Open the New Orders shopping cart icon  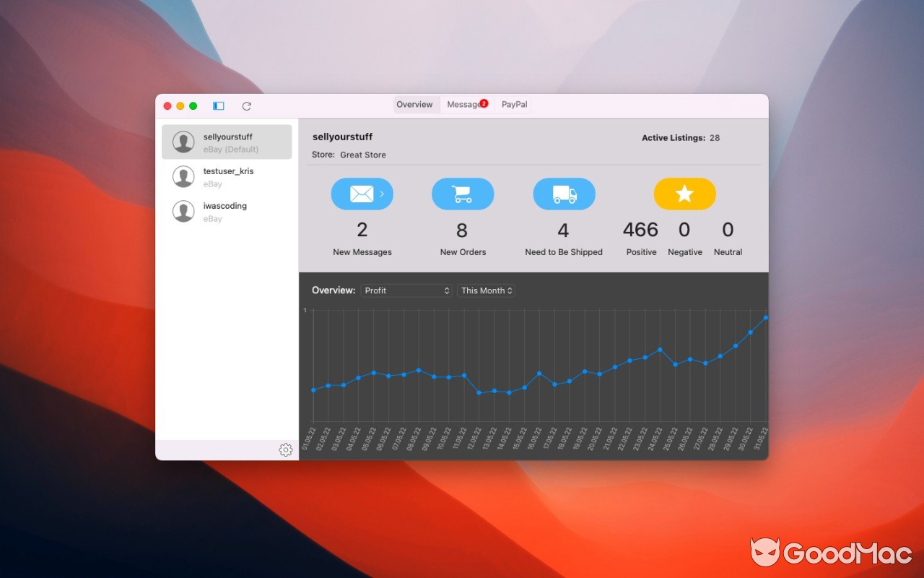point(463,194)
